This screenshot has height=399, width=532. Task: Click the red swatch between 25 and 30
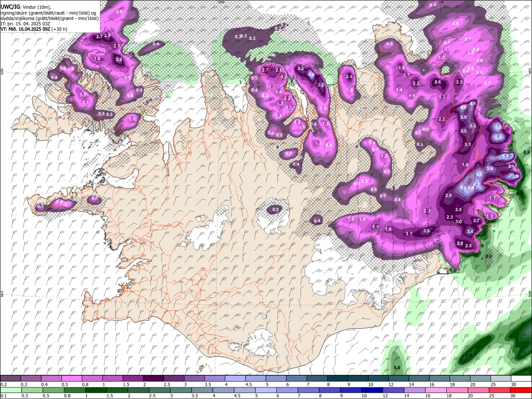(x=499, y=390)
